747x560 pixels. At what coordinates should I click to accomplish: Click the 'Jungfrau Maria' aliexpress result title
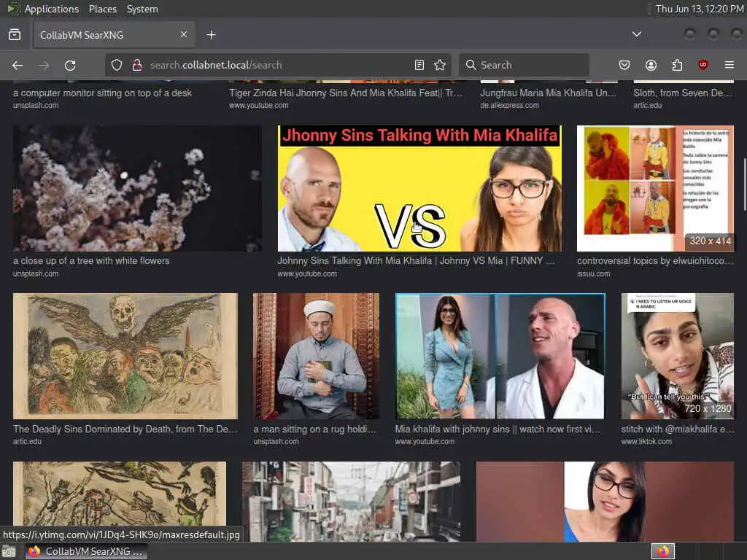click(x=549, y=93)
